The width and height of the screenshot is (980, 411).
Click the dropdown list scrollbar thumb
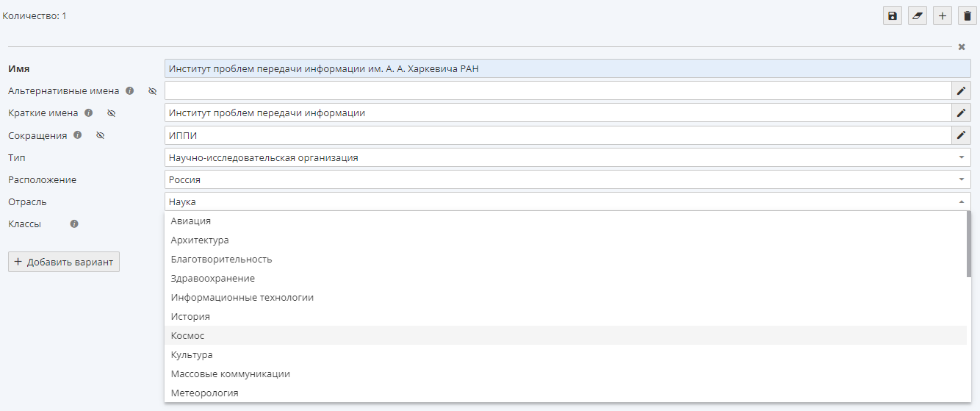click(x=969, y=244)
